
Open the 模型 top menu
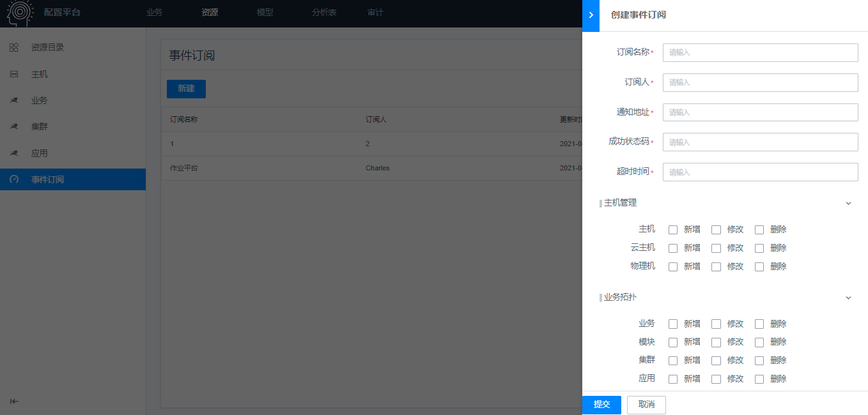pyautogui.click(x=265, y=13)
